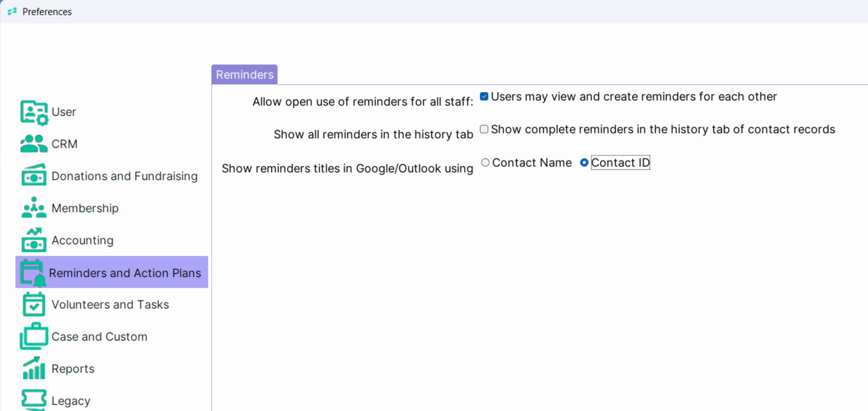Screen dimensions: 868x411
Task: Select the Contact ID radio button
Action: [x=584, y=163]
